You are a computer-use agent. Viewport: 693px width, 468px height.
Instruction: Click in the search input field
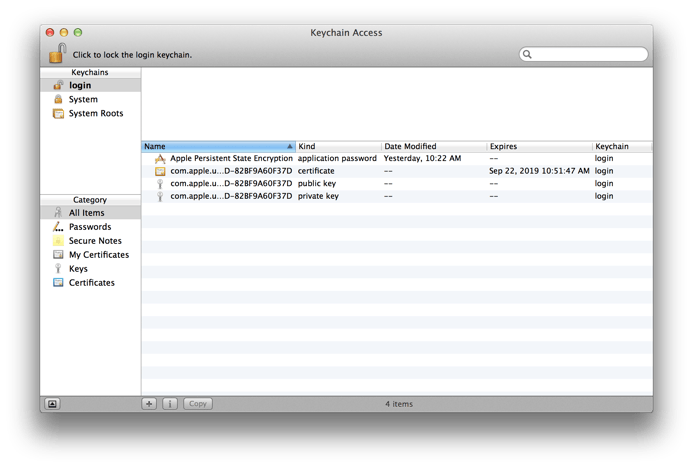[583, 54]
